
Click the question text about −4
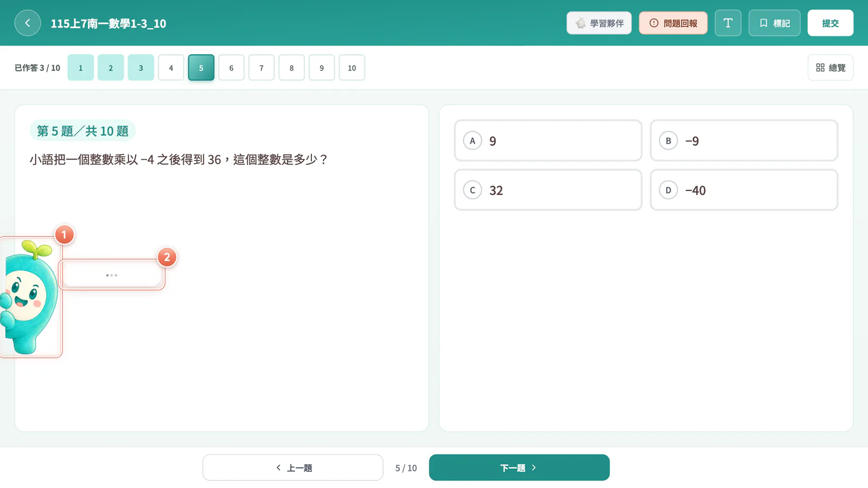pos(178,159)
